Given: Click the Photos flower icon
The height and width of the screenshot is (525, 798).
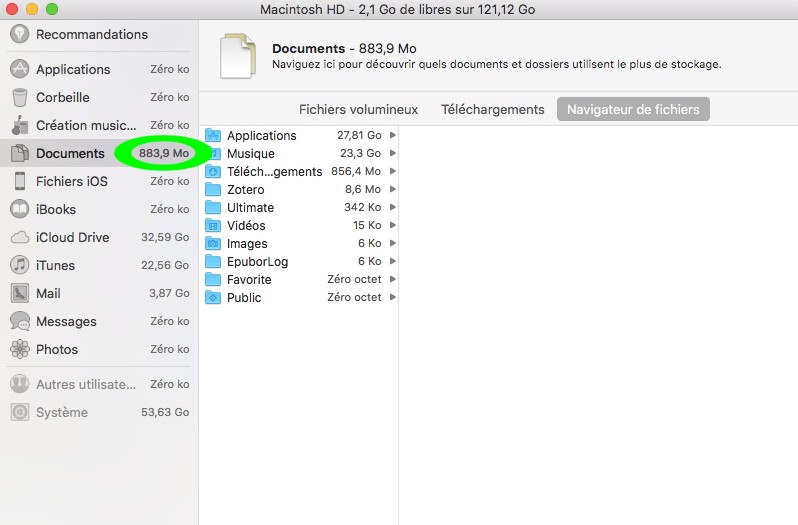Looking at the screenshot, I should pyautogui.click(x=19, y=349).
